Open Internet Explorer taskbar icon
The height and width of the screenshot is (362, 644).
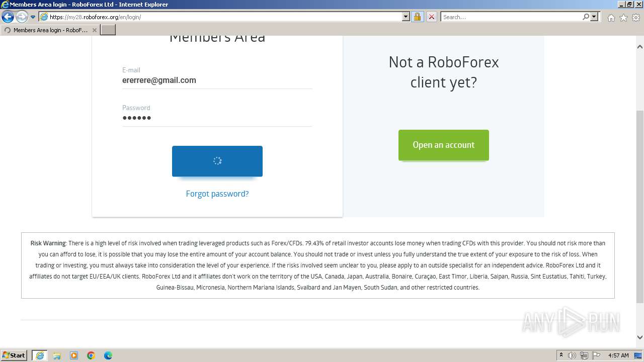click(40, 355)
